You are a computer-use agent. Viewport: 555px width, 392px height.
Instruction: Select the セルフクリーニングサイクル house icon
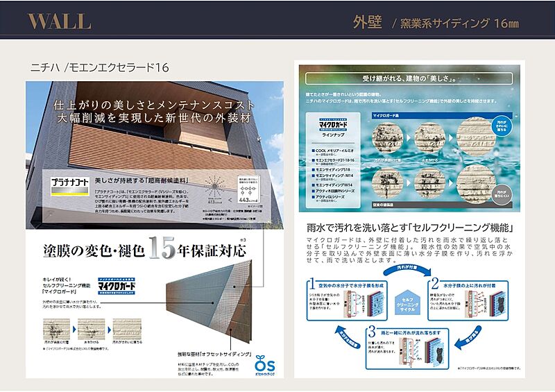[407, 302]
